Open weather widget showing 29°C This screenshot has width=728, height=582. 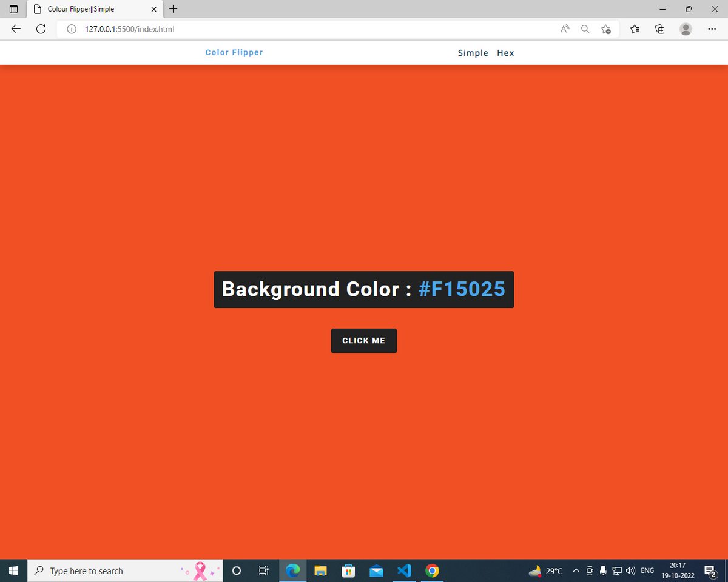point(545,570)
